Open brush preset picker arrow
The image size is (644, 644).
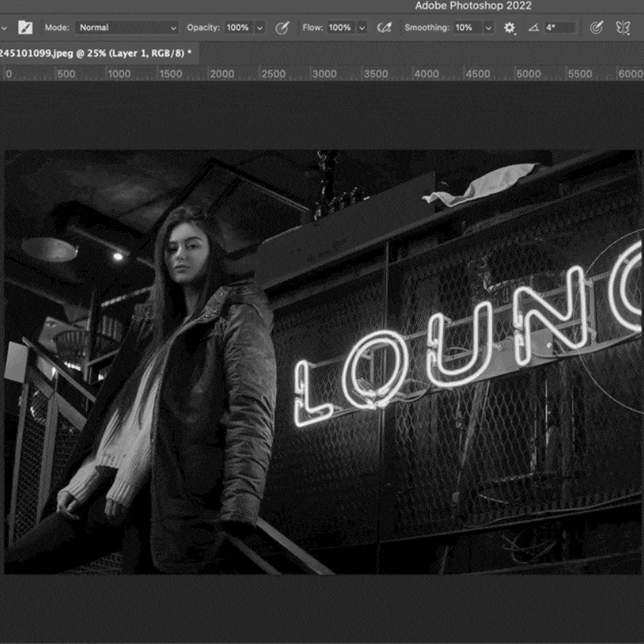[4, 28]
